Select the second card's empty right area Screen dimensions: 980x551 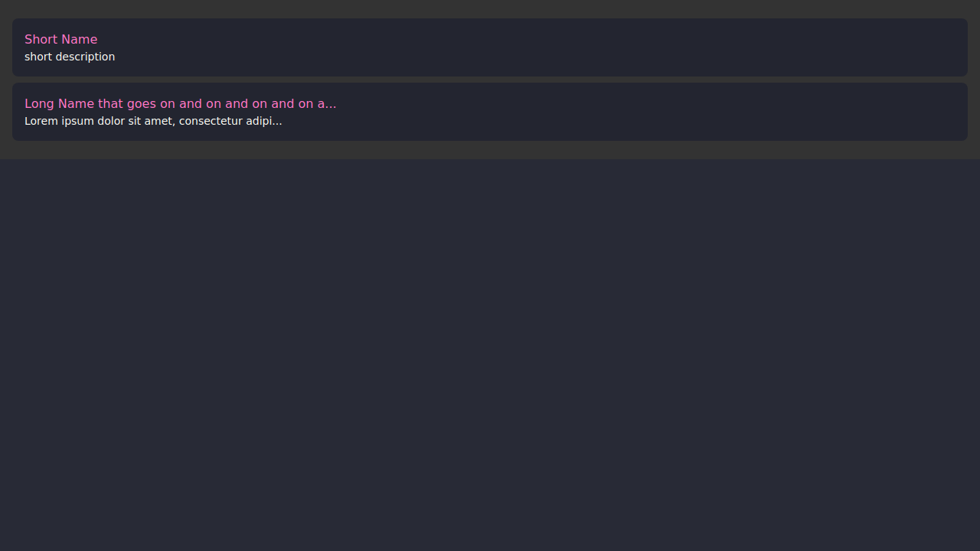tap(689, 112)
